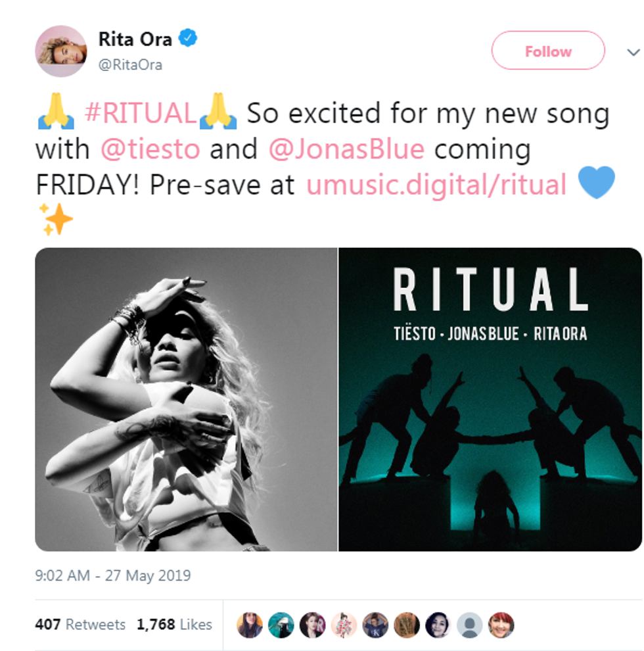Open the #RITUAL hashtag link
Image resolution: width=644 pixels, height=651 pixels.
(141, 113)
